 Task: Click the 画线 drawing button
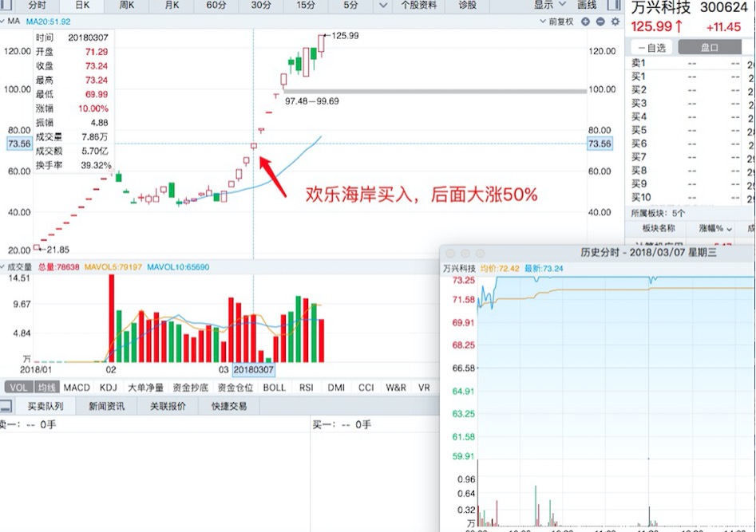(x=587, y=5)
